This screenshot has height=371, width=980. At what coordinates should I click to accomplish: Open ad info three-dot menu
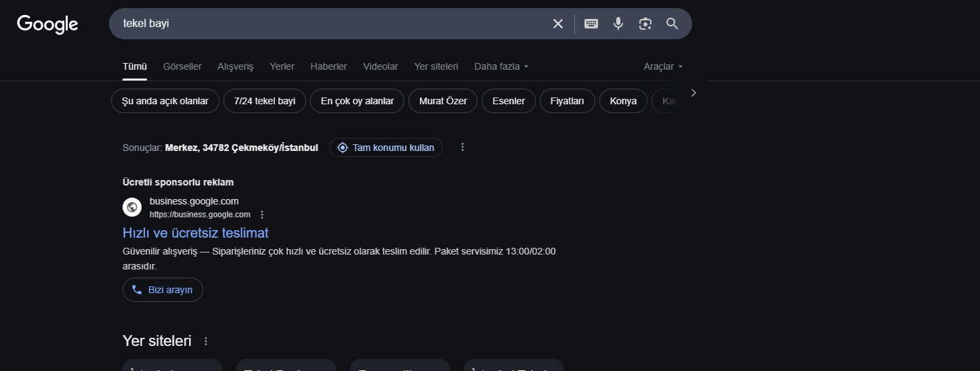[x=262, y=215]
